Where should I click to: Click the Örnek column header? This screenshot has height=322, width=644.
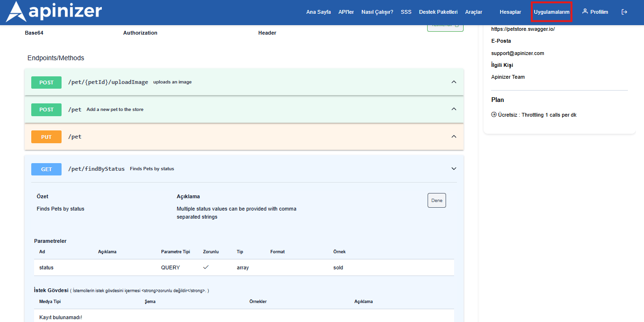(340, 252)
